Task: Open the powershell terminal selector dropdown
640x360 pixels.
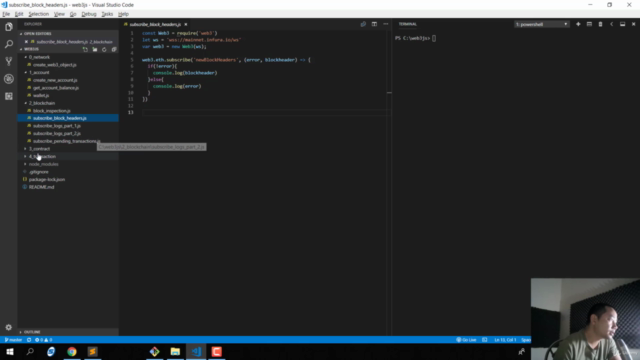Action: pos(541,24)
